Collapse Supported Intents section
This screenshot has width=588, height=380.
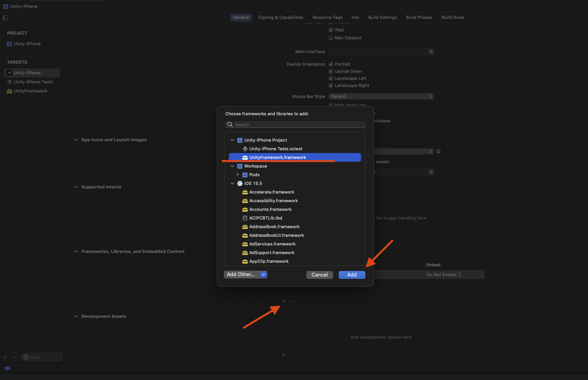(76, 187)
